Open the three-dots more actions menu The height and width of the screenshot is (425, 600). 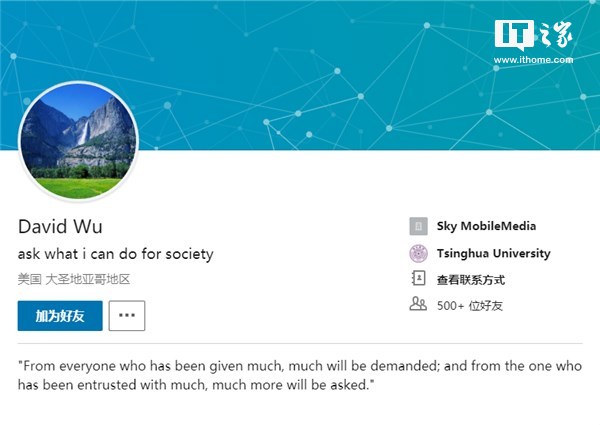[126, 315]
